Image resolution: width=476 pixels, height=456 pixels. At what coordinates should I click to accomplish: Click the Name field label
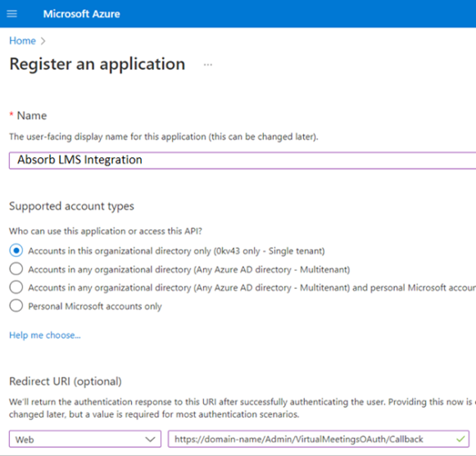(32, 115)
